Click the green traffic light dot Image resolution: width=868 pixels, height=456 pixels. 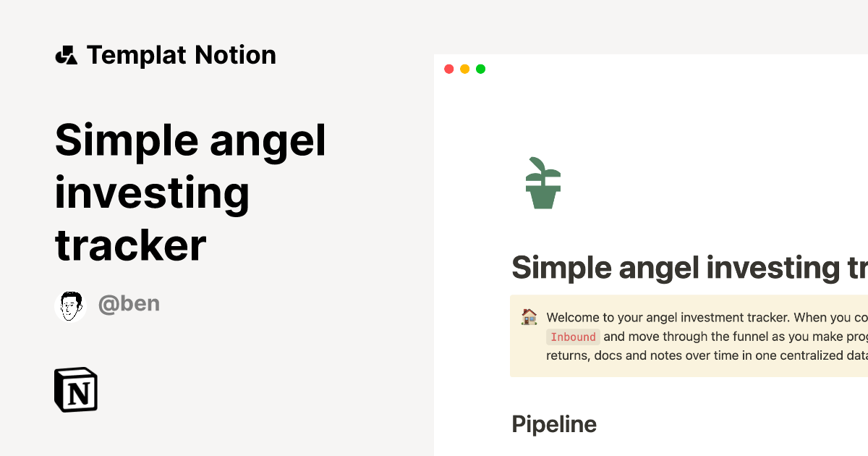tap(481, 69)
